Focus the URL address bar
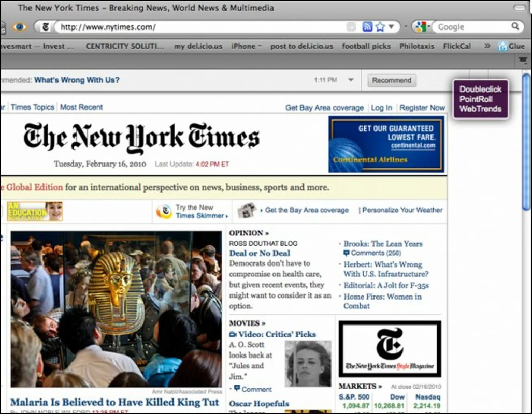Screen dimensions: 532x414 200,27
